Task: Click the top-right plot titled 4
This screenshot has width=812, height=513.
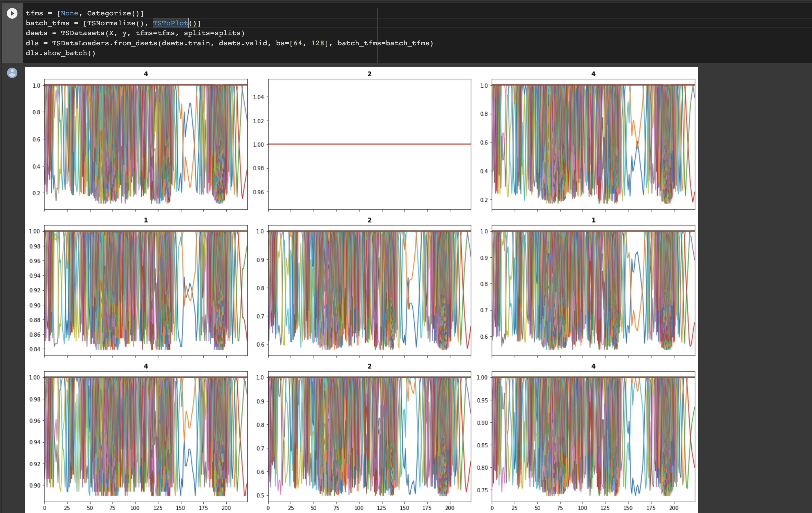Action: coord(593,144)
